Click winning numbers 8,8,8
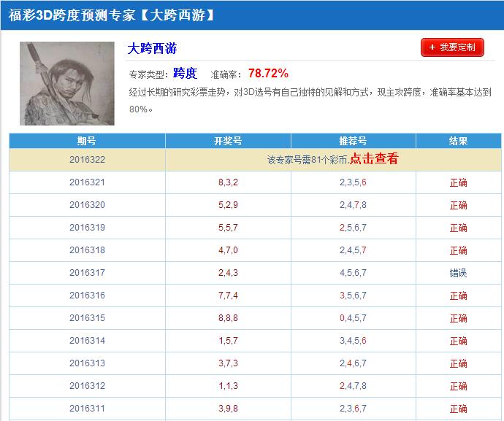 [228, 318]
